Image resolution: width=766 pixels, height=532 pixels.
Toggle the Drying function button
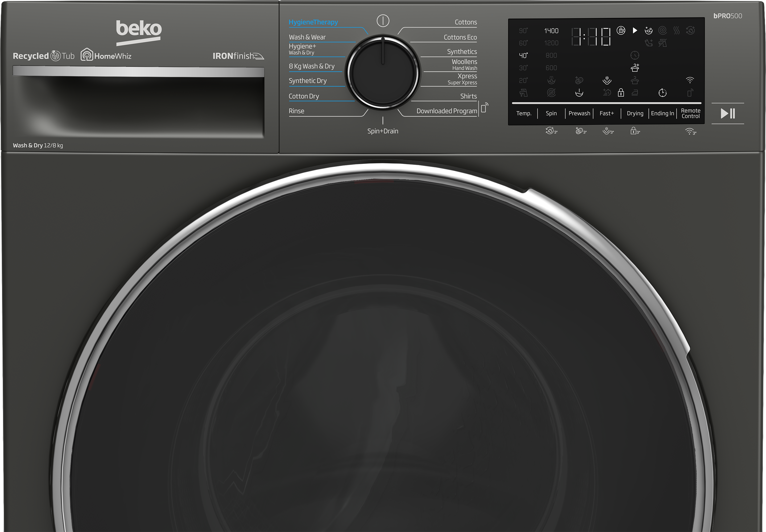(635, 113)
